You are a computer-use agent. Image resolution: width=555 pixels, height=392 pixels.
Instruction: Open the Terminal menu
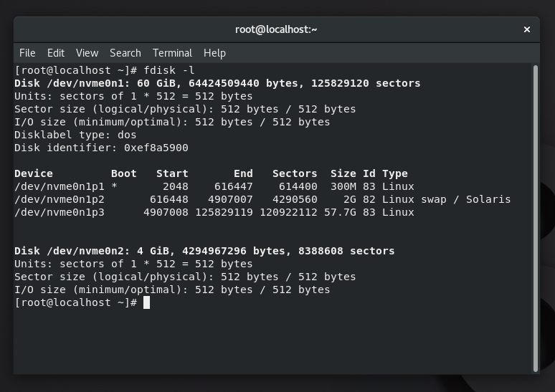pos(172,53)
